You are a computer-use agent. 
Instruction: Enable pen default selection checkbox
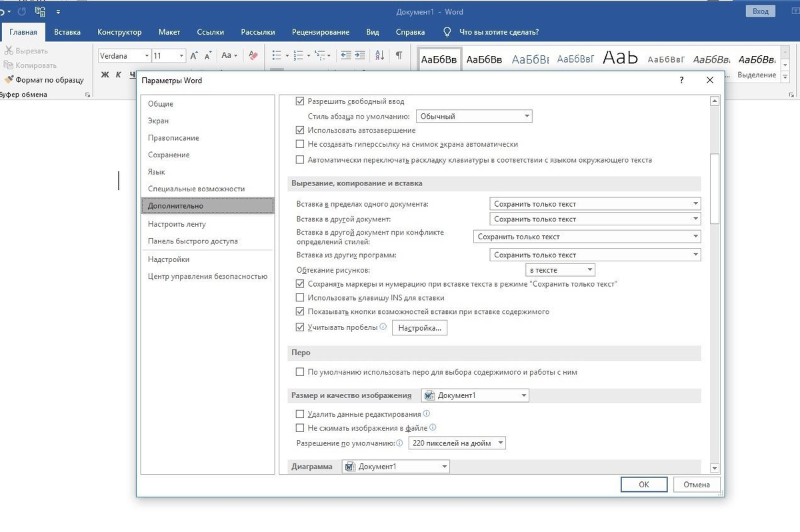click(300, 372)
